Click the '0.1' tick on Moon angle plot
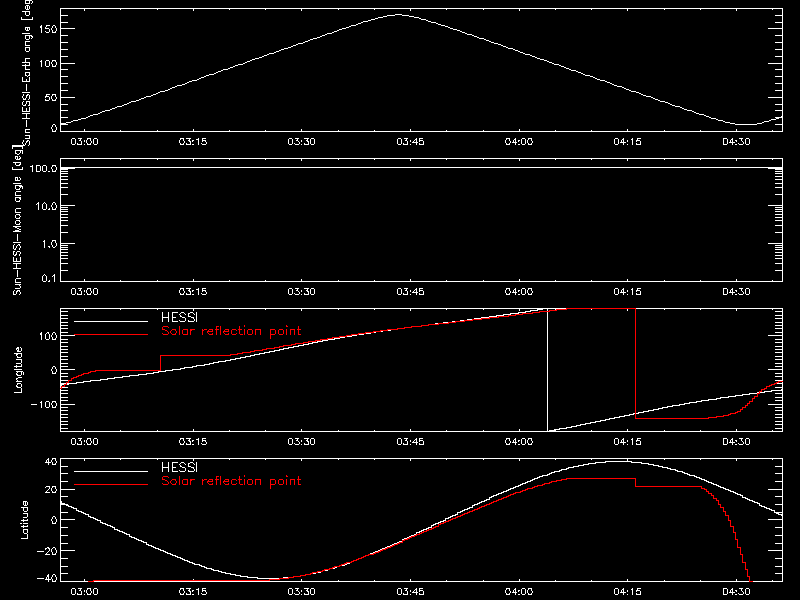This screenshot has height=600, width=800. (49, 278)
